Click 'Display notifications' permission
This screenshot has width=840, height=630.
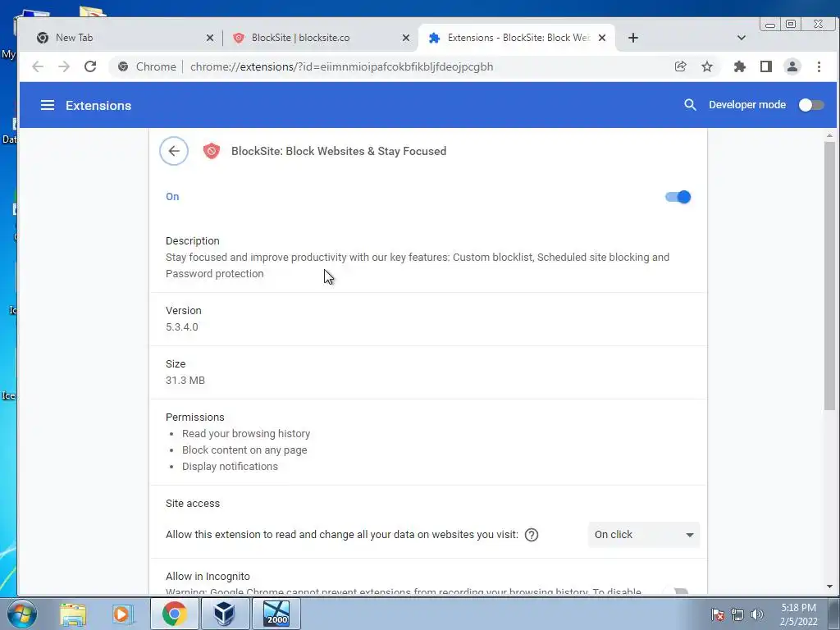pos(230,466)
